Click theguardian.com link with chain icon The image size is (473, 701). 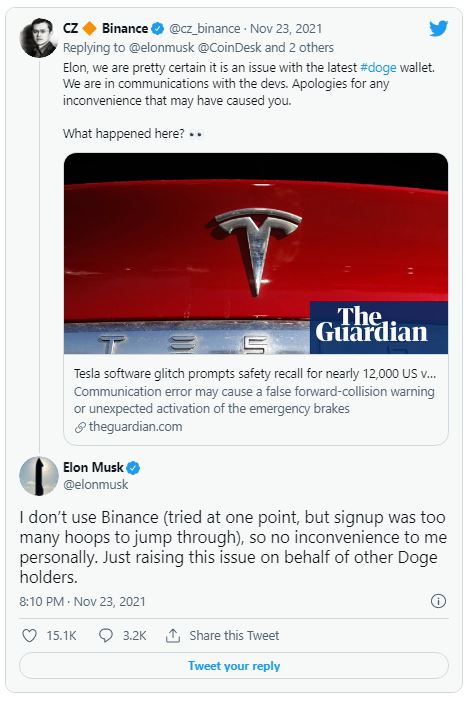click(x=129, y=427)
